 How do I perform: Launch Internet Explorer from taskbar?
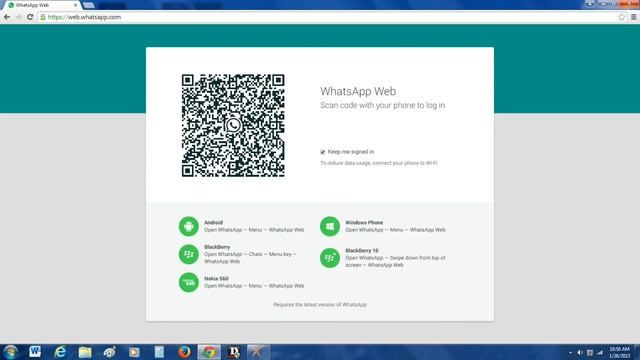point(60,352)
